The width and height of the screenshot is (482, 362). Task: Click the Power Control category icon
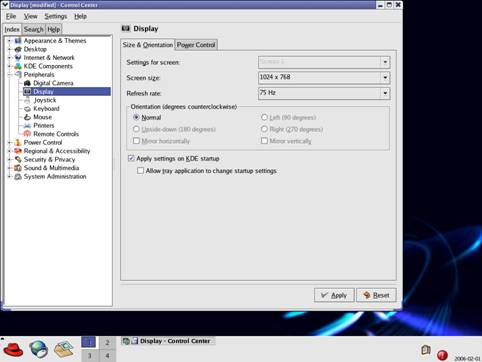[18, 142]
